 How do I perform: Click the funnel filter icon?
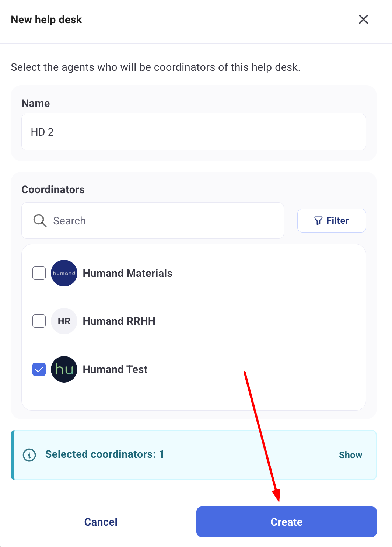318,221
